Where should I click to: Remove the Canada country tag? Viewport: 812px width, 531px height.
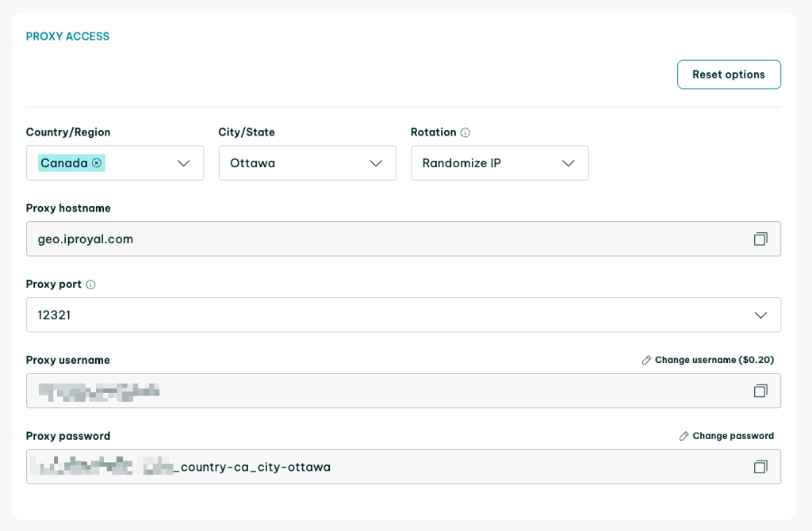pyautogui.click(x=97, y=163)
